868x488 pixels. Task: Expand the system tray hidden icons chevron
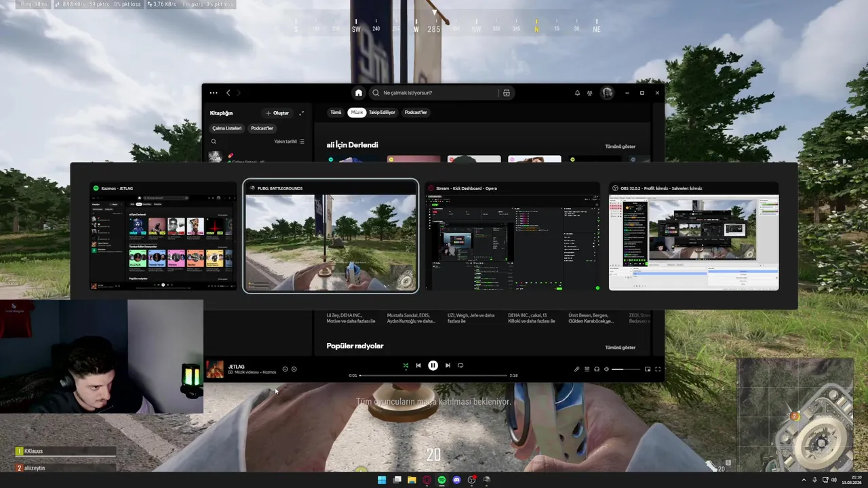click(x=802, y=480)
